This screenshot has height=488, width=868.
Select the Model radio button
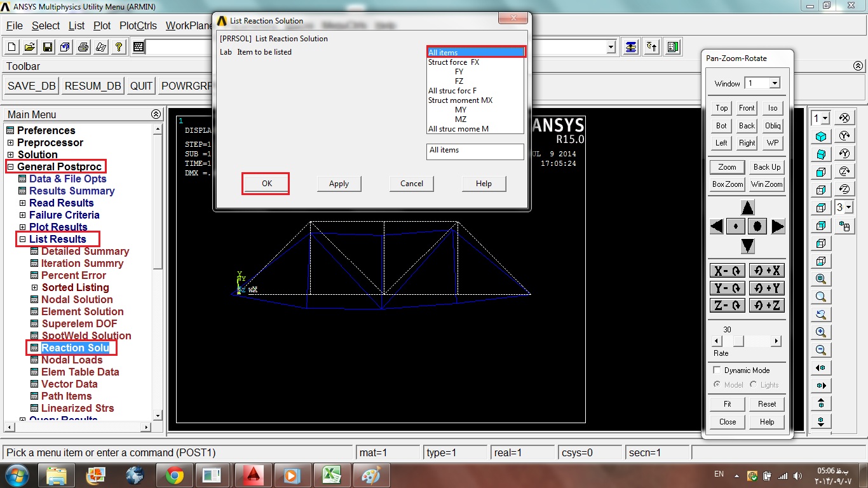[717, 384]
